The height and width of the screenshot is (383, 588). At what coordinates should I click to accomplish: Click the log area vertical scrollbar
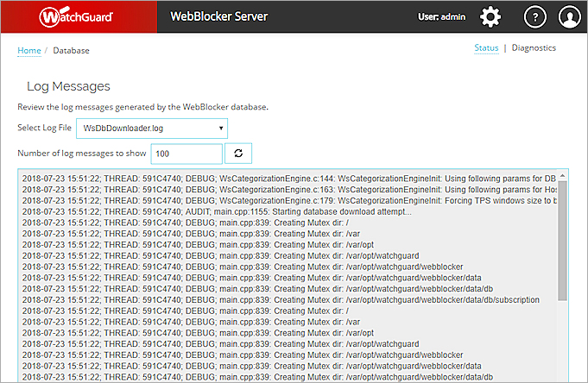(562, 242)
